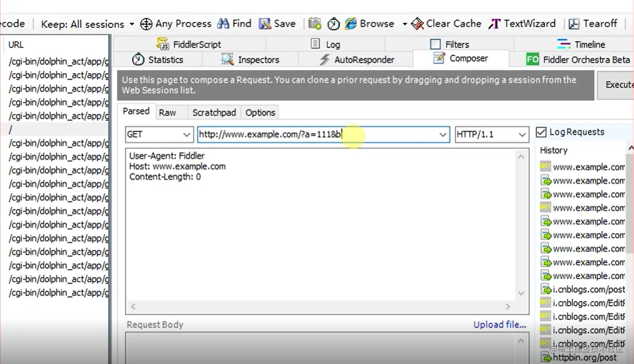Open the AutoResponder tab
The image size is (634, 364).
(x=356, y=60)
